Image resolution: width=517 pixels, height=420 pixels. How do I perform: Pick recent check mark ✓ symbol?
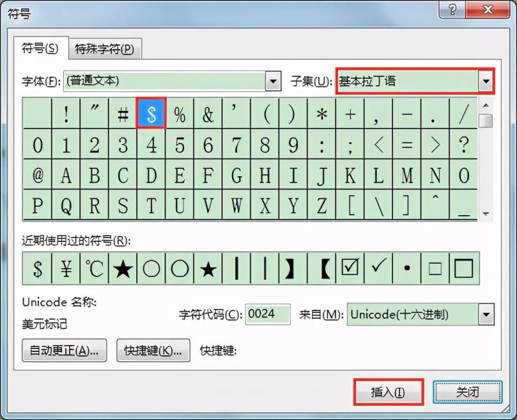pyautogui.click(x=379, y=268)
